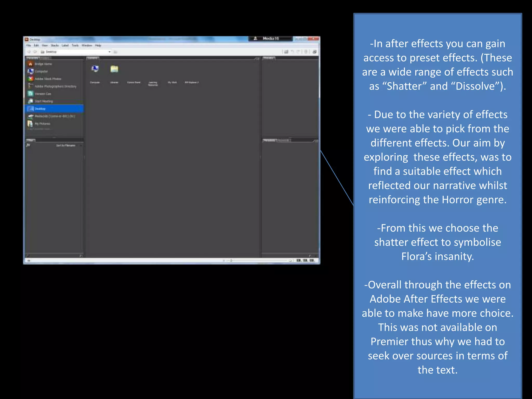Select Desktop in Favorites list
Image resolution: width=532 pixels, height=399 pixels.
click(x=40, y=109)
